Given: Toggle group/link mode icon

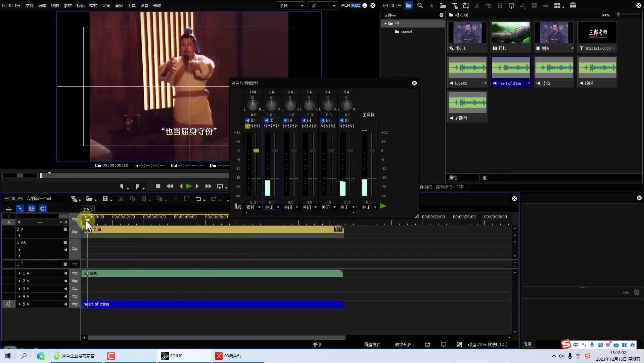Looking at the screenshot, I should click(x=32, y=208).
